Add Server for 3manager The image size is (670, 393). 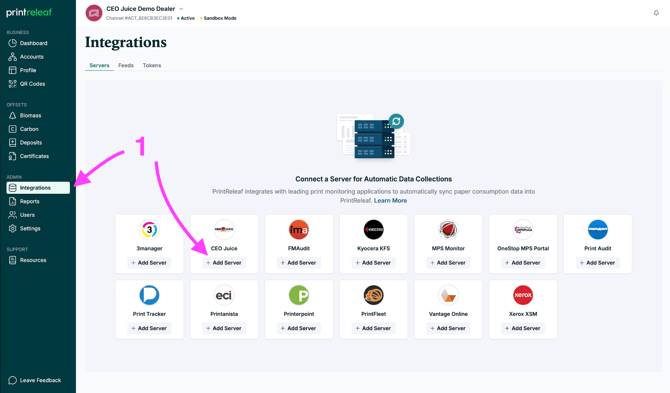[x=149, y=263]
